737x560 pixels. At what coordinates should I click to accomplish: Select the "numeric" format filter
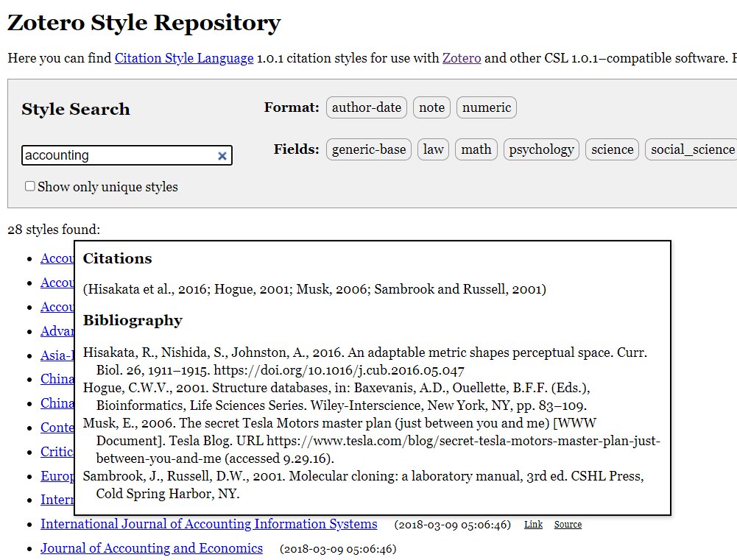coord(486,107)
